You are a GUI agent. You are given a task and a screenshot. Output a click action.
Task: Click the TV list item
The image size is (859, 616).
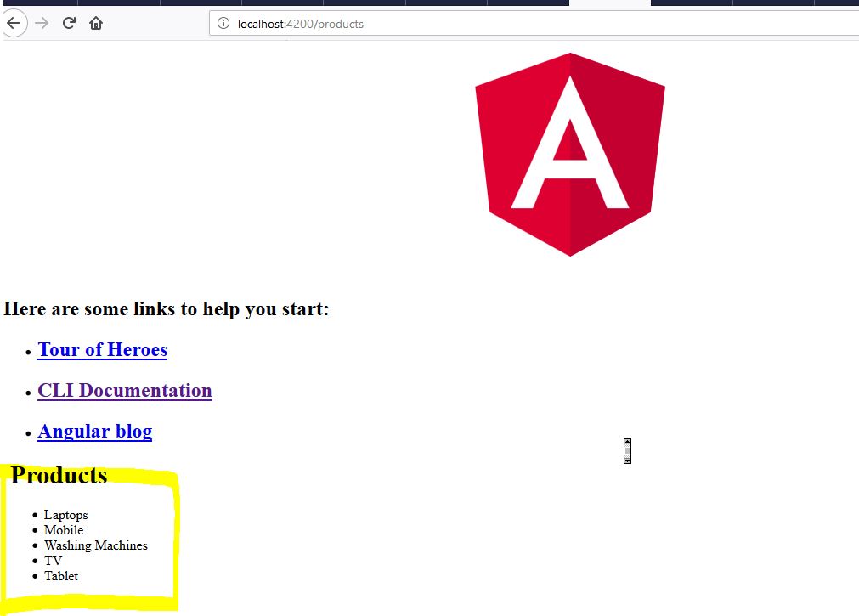point(54,561)
